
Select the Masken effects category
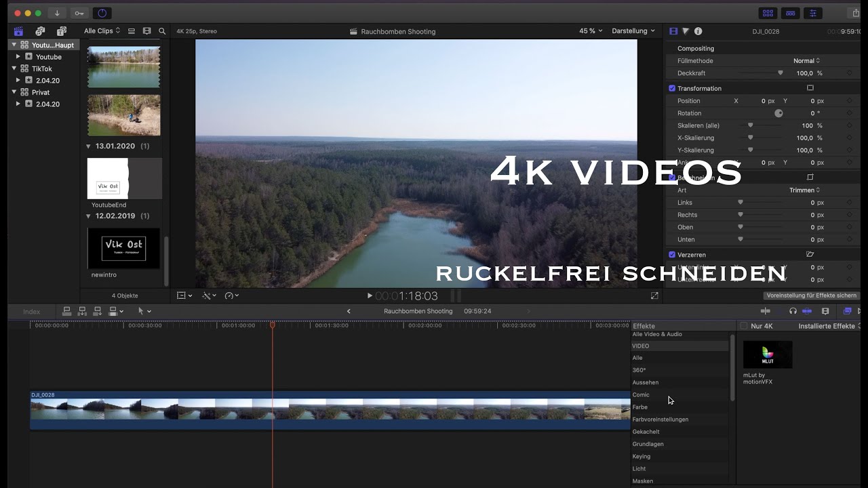pos(643,481)
